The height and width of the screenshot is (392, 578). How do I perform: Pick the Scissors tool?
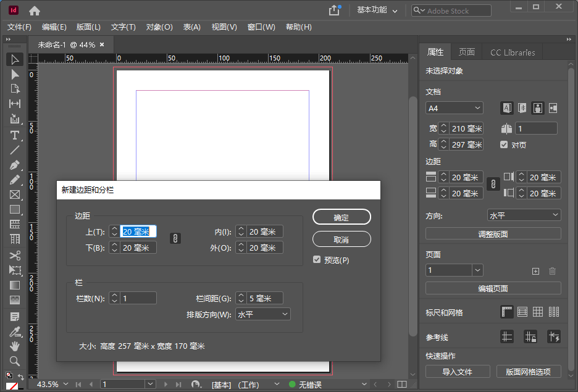pos(15,256)
